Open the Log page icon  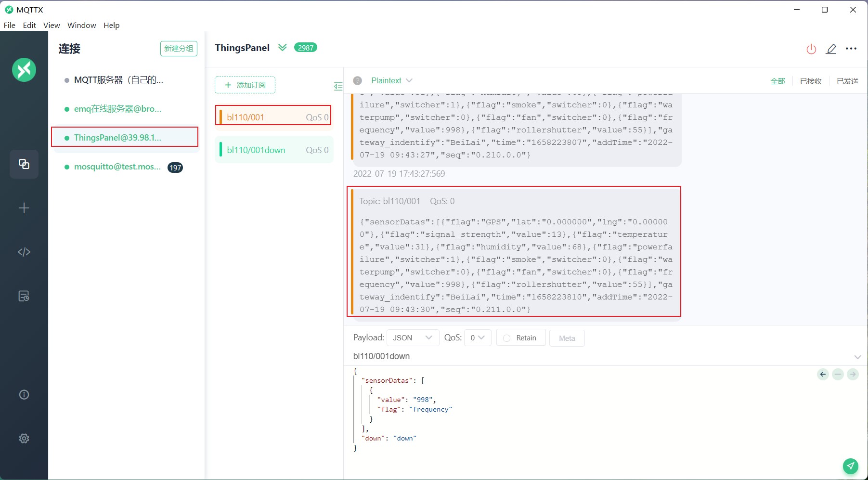click(24, 296)
